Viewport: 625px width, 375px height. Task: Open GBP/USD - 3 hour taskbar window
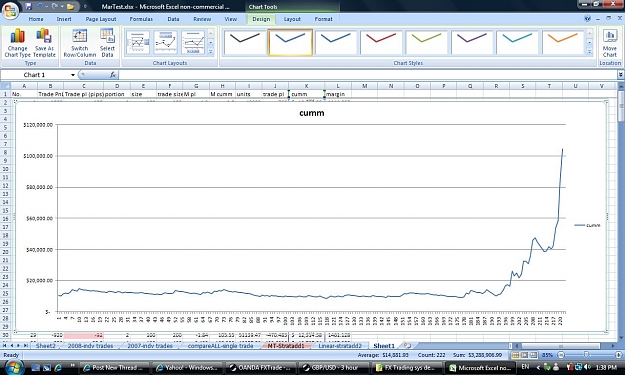tap(335, 368)
